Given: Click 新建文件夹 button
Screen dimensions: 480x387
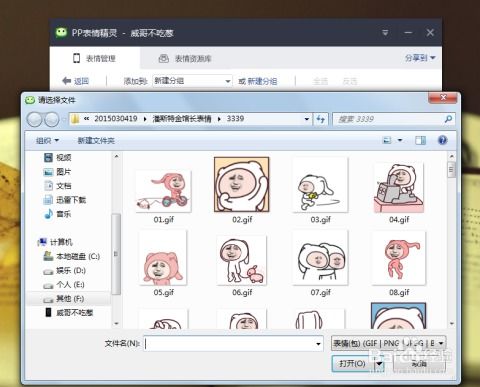Looking at the screenshot, I should pos(96,141).
